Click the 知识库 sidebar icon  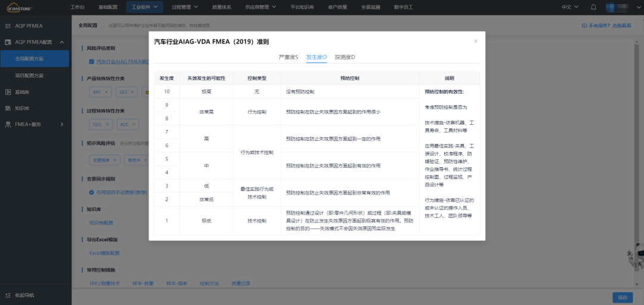click(x=8, y=108)
